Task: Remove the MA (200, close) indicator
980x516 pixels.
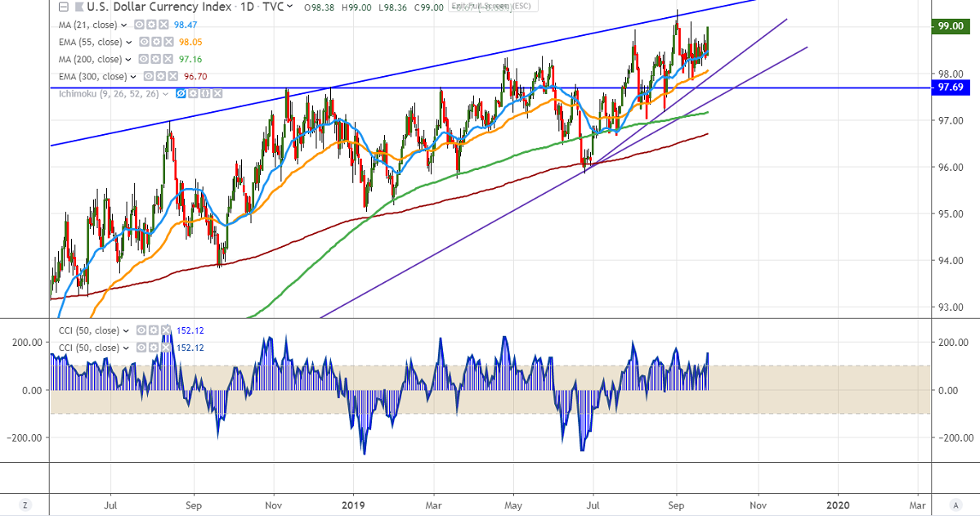Action: point(167,60)
